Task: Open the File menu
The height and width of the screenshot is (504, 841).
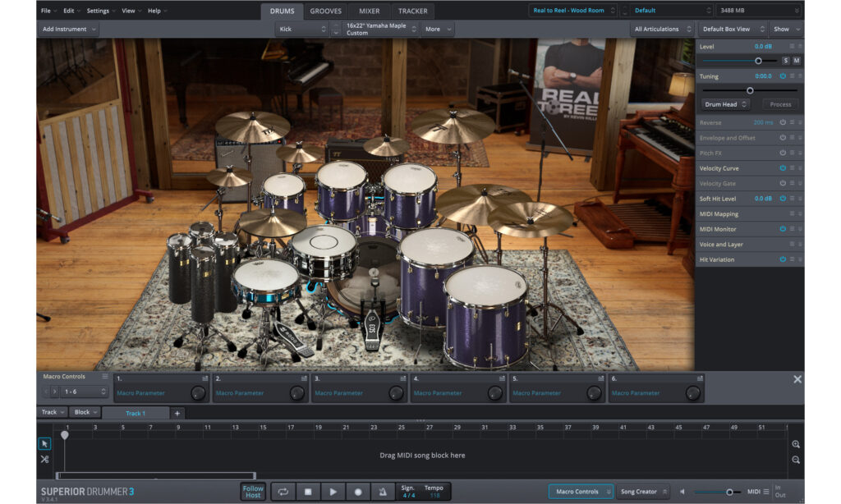Action: click(x=48, y=11)
